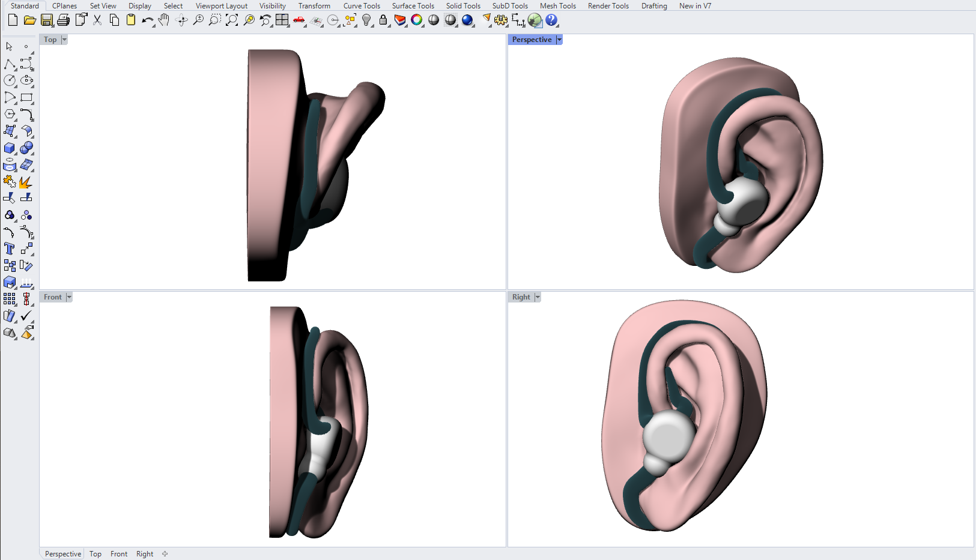976x560 pixels.
Task: Click the Shaded Viewport sphere icon
Action: pos(434,20)
